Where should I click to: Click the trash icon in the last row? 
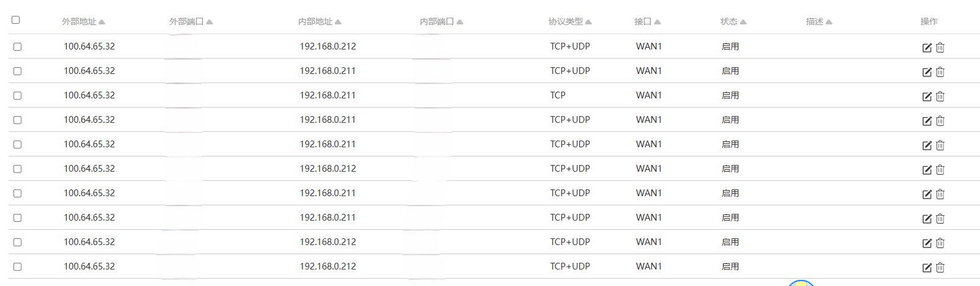click(940, 268)
